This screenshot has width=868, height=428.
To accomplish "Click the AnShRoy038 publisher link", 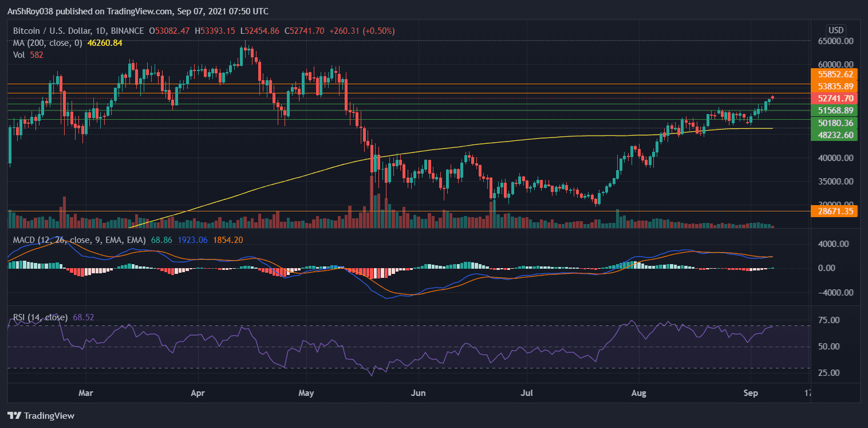I will [30, 11].
